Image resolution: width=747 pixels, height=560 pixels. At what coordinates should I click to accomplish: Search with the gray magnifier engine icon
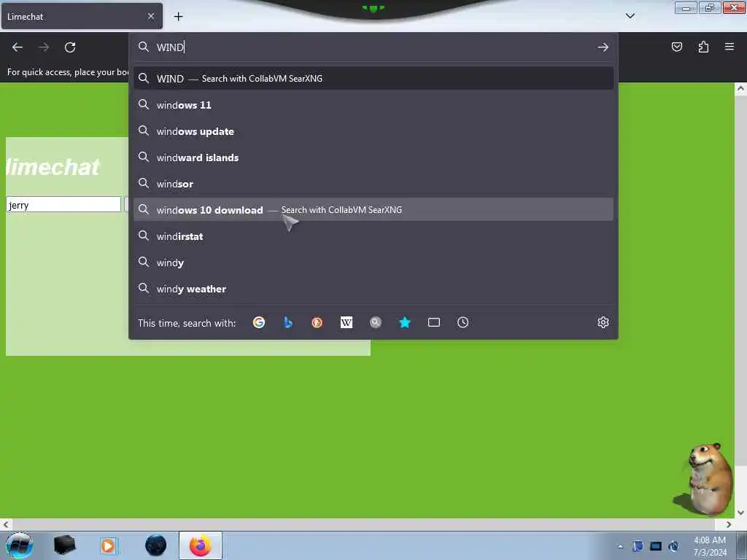376,322
